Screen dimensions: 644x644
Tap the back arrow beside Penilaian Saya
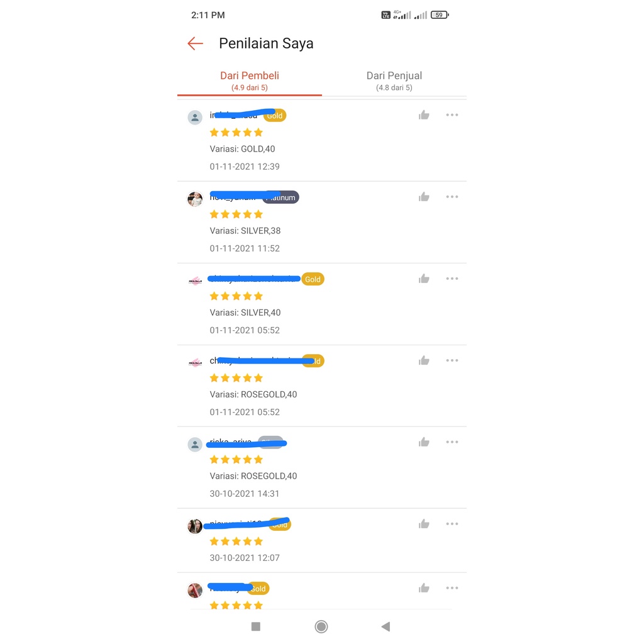coord(196,43)
